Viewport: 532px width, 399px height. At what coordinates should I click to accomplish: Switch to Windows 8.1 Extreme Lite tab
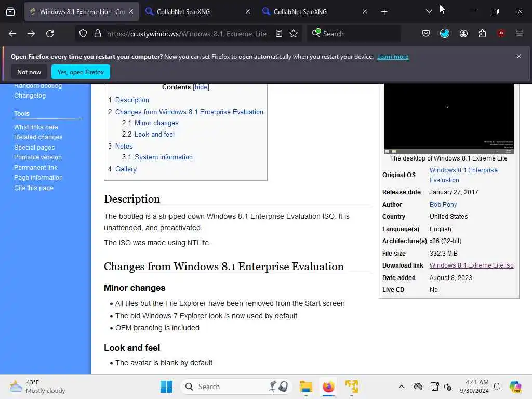tap(82, 12)
